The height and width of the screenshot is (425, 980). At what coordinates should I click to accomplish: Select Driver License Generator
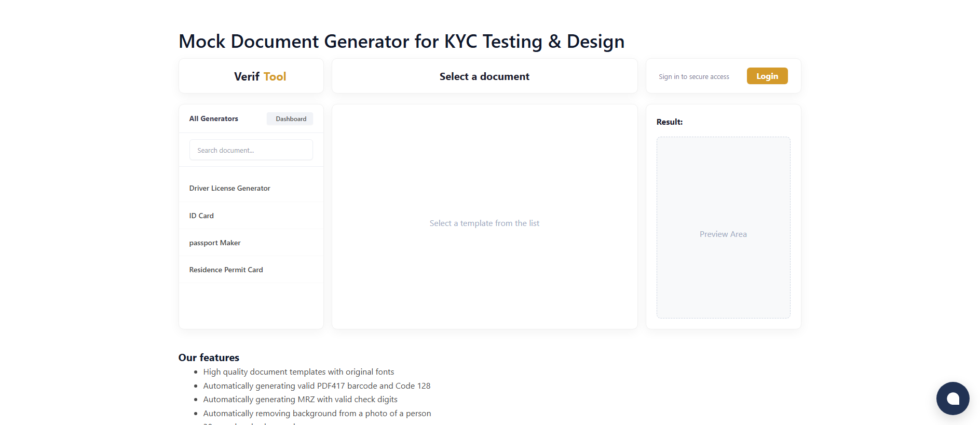[251, 188]
